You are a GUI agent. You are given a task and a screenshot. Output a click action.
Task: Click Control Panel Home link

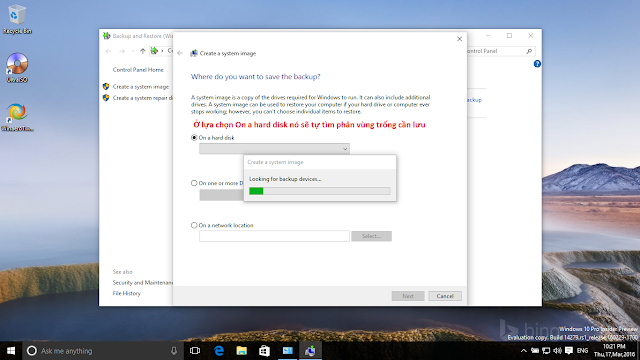click(x=138, y=70)
